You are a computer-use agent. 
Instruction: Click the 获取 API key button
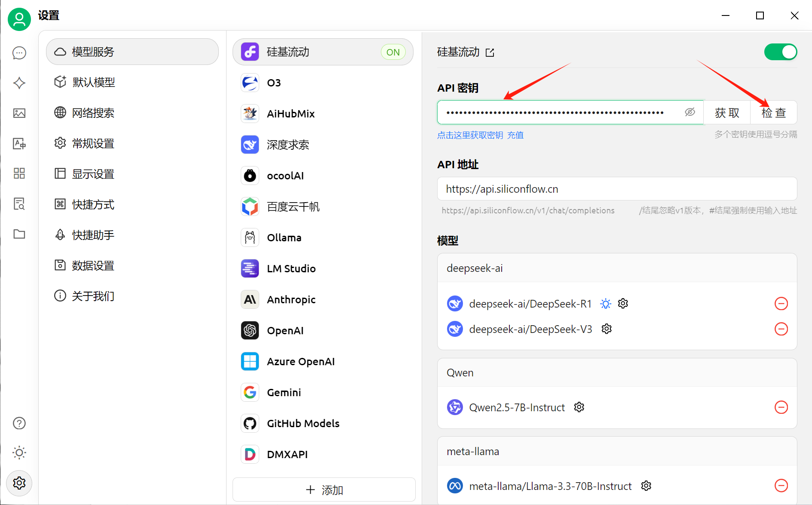(727, 112)
